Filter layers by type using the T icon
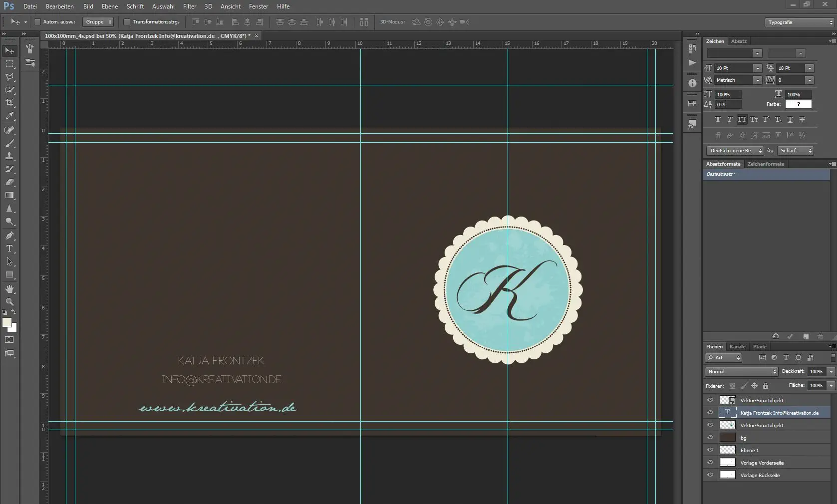 pyautogui.click(x=786, y=358)
